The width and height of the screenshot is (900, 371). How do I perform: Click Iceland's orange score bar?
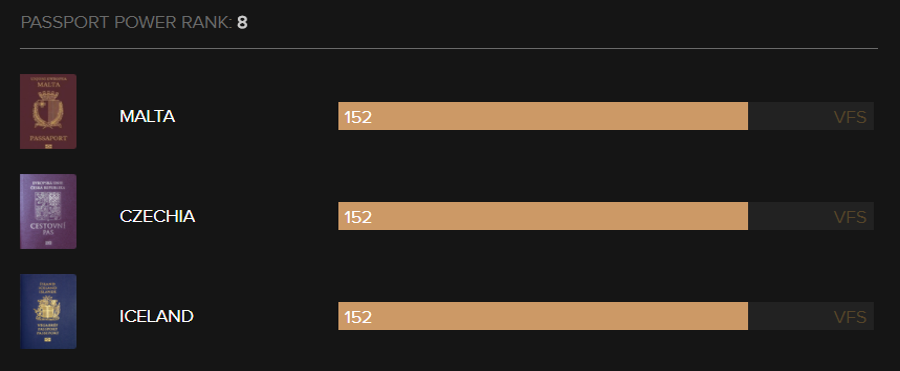[x=543, y=316]
